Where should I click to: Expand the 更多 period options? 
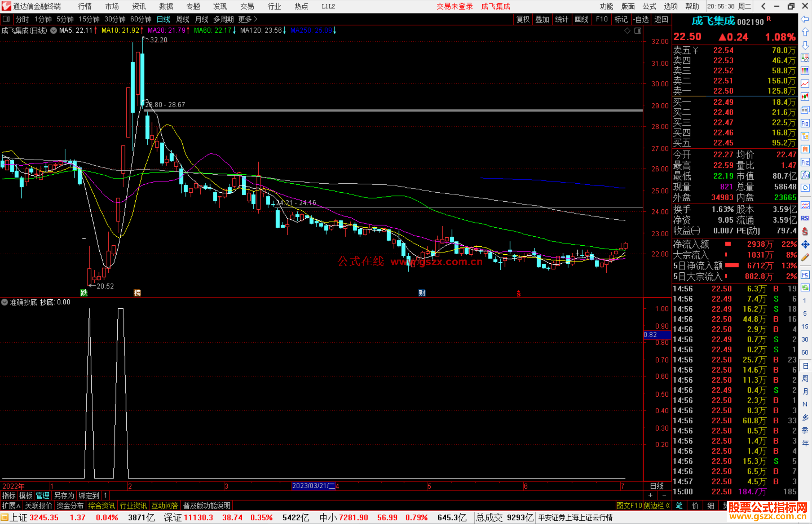click(x=247, y=19)
